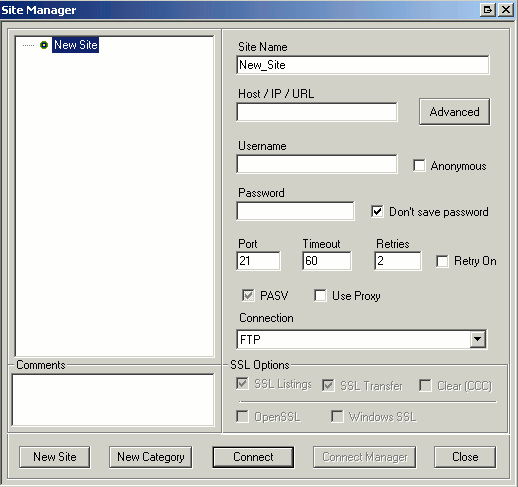Click the restore window icon in title bar
Screen dimensions: 518x487
[488, 9]
